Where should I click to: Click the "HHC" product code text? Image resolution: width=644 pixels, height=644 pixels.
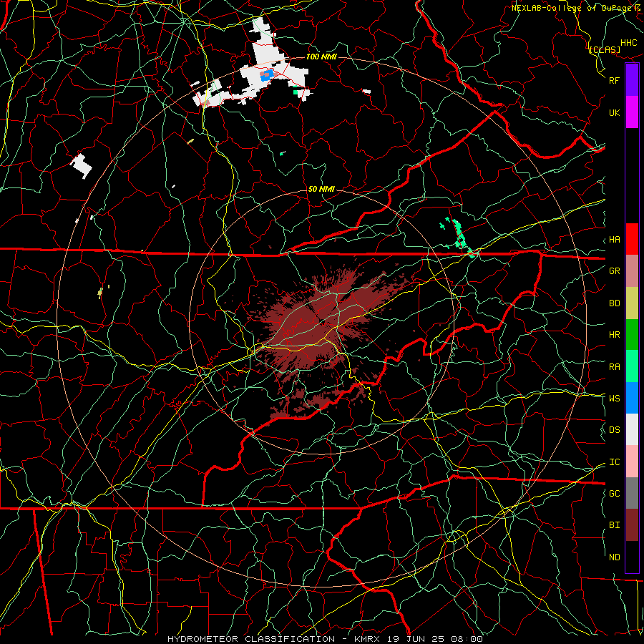click(x=629, y=43)
